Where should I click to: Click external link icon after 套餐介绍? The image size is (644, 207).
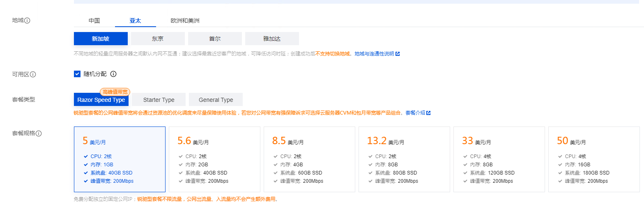click(x=428, y=113)
